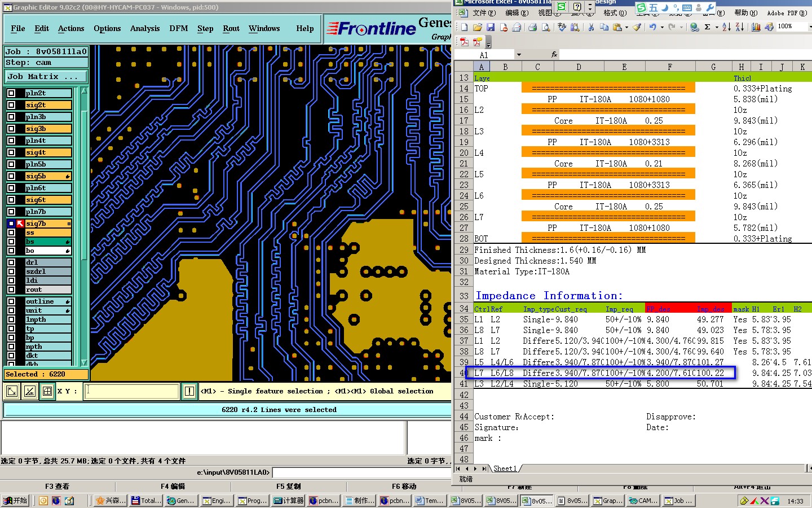Click the AutoSum sigma icon

(x=707, y=27)
